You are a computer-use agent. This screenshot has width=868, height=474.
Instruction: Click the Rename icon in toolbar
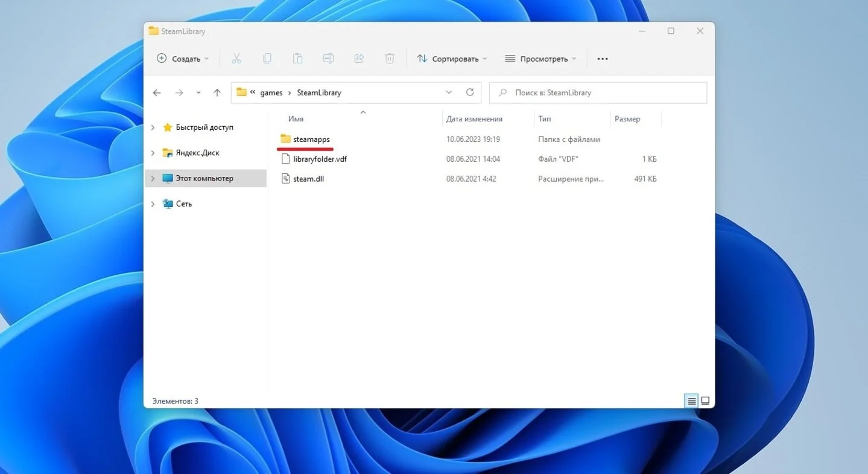pyautogui.click(x=328, y=59)
